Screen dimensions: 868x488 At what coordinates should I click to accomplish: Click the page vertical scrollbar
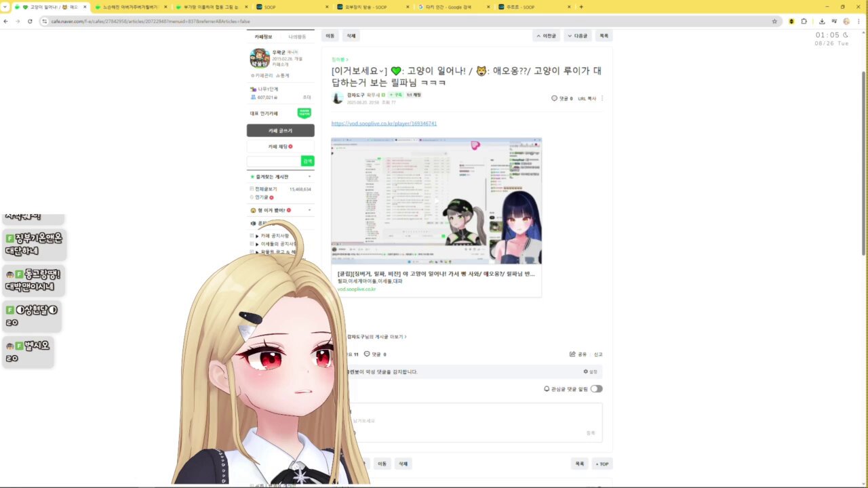click(x=864, y=163)
